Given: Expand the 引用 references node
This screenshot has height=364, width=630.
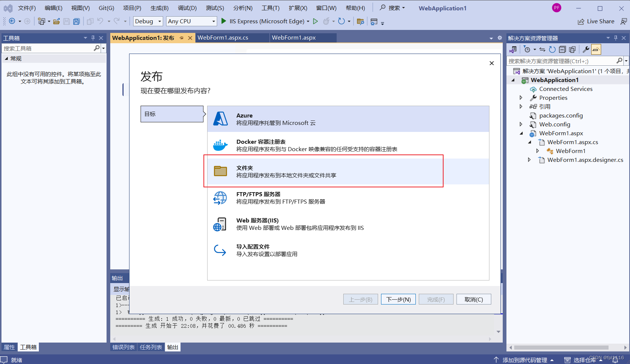Looking at the screenshot, I should (521, 106).
